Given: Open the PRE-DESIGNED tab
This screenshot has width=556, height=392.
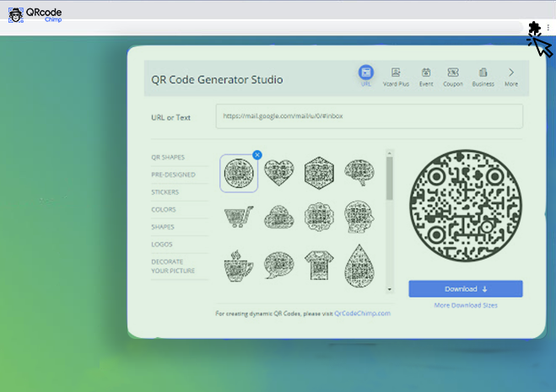Looking at the screenshot, I should tap(173, 175).
